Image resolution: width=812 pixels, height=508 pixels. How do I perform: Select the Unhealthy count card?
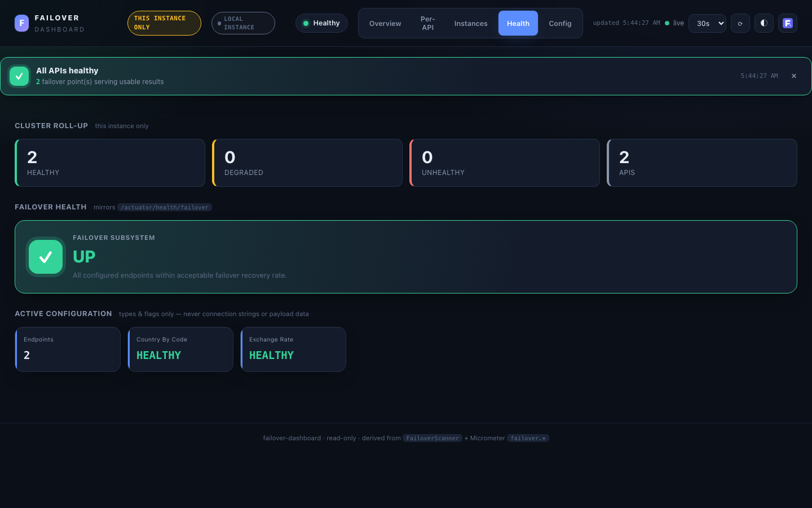pyautogui.click(x=505, y=163)
